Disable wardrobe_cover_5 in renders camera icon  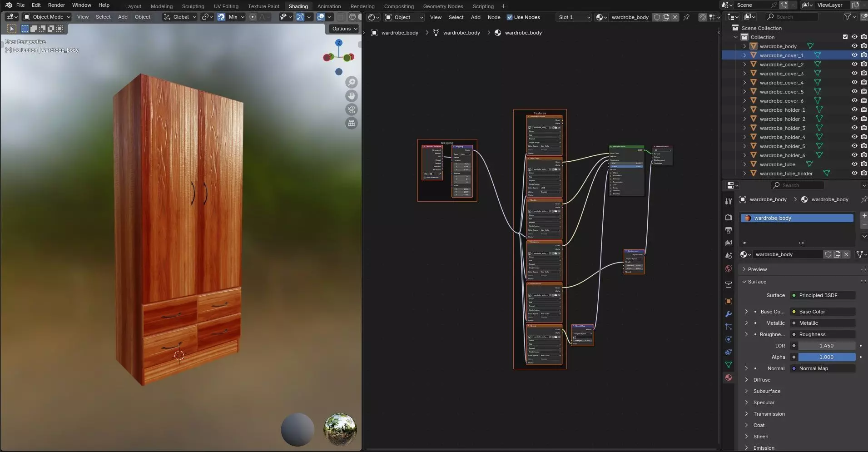pyautogui.click(x=863, y=91)
